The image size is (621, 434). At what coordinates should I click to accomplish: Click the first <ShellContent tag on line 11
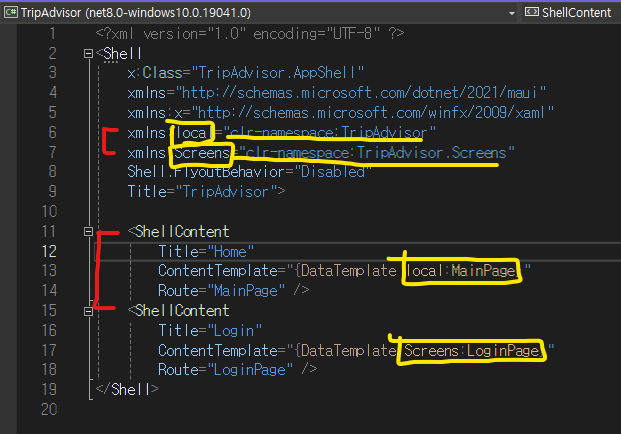[178, 232]
